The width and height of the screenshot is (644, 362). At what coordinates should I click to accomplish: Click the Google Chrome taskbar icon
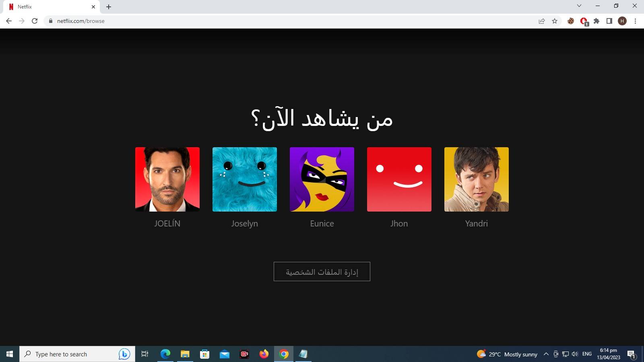[284, 354]
